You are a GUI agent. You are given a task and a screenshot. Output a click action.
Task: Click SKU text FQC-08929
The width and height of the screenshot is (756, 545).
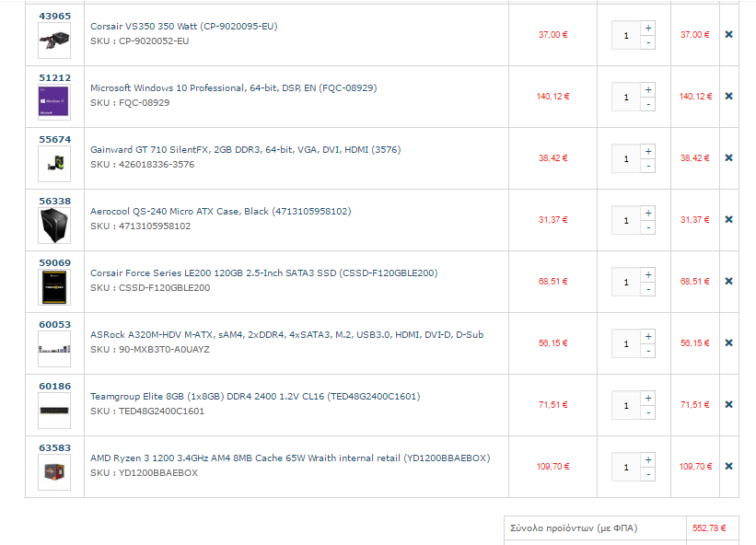(145, 102)
